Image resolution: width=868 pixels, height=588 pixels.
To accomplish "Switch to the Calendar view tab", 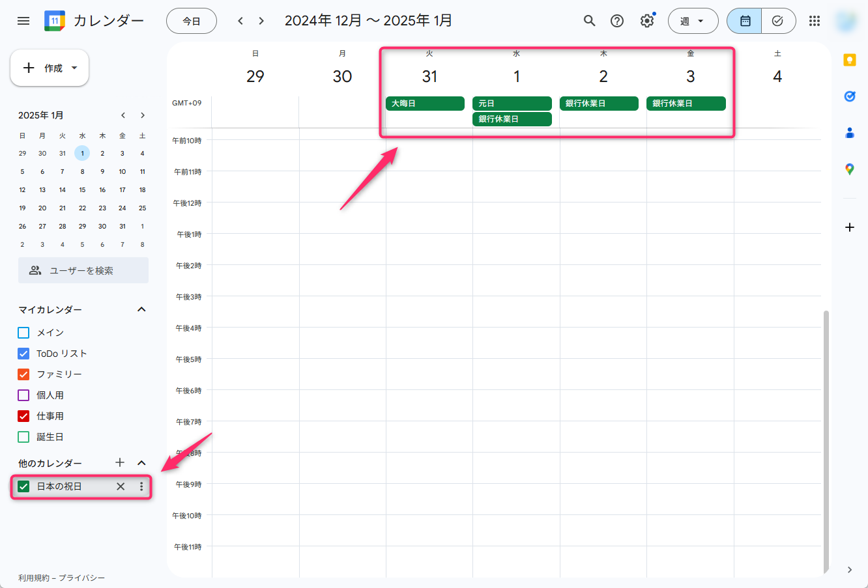I will point(744,20).
